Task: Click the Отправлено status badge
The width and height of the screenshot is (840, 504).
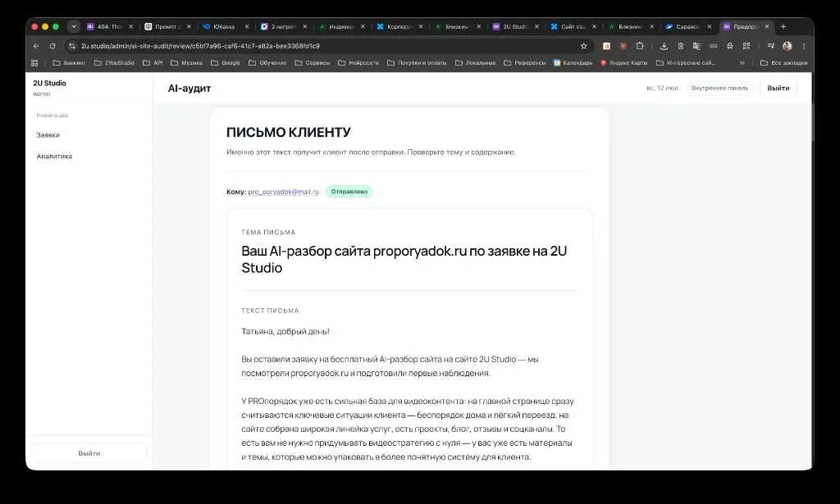Action: coord(349,192)
